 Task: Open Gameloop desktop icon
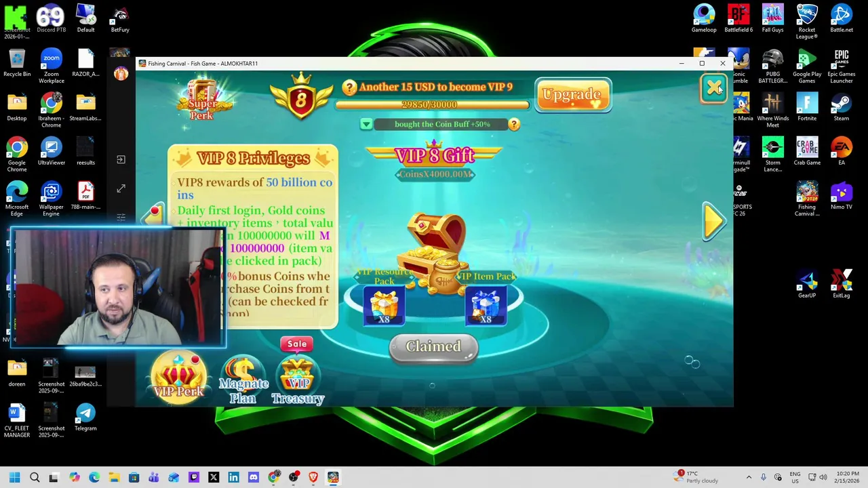tap(704, 18)
